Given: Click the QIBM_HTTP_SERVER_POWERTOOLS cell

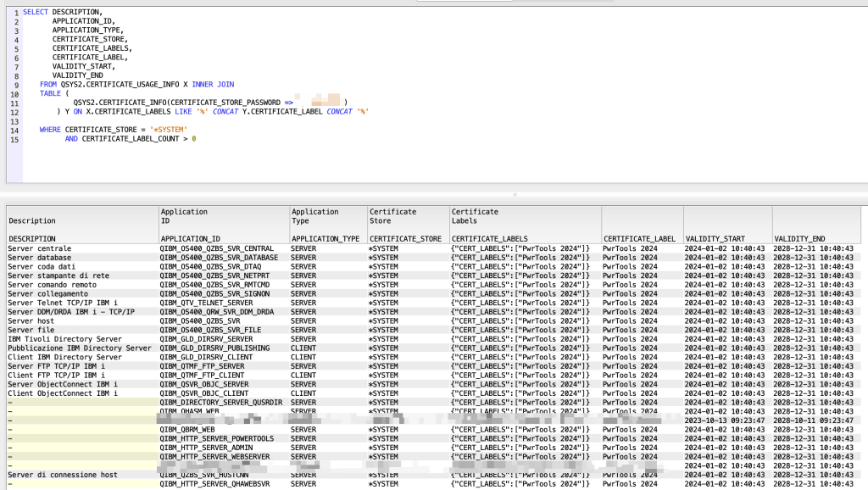Looking at the screenshot, I should [216, 438].
